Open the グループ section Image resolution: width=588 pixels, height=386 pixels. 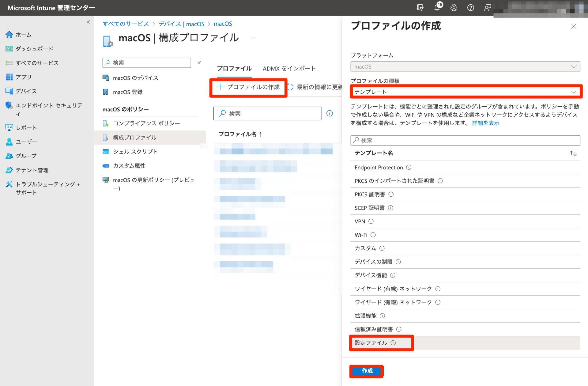click(x=9, y=156)
